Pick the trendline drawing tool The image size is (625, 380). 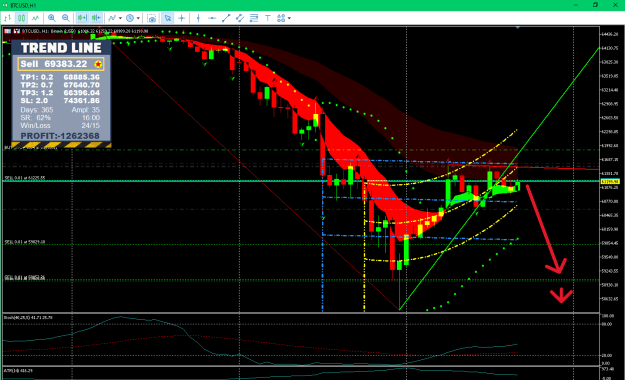[226, 18]
